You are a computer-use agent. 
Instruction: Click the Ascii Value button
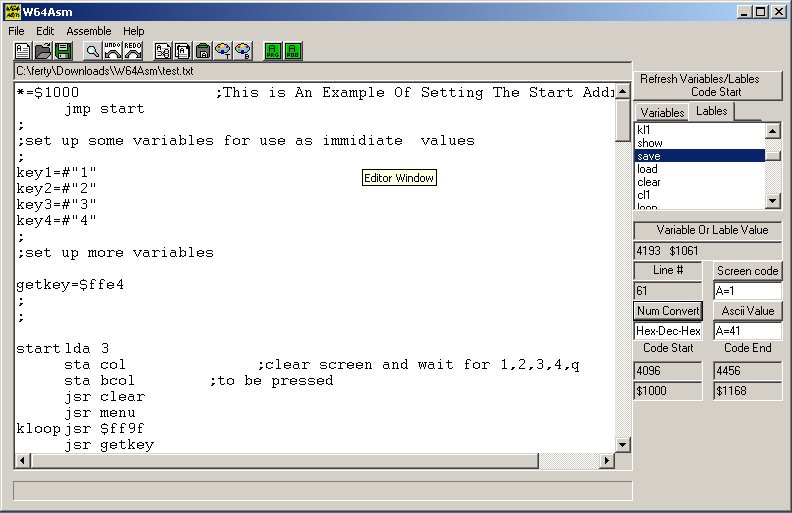tap(748, 311)
